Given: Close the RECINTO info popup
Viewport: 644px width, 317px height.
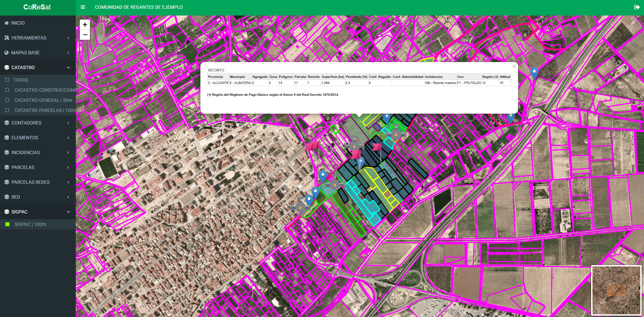Looking at the screenshot, I should (514, 66).
